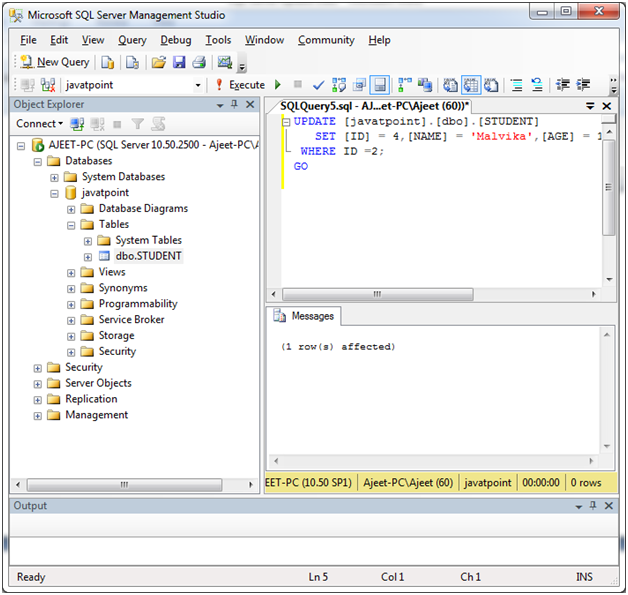
Task: Open the Edit menu
Action: [x=59, y=40]
